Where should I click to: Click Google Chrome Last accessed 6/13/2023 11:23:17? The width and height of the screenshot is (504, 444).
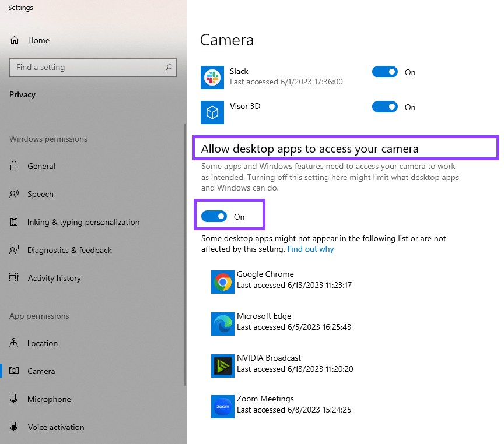tap(294, 285)
